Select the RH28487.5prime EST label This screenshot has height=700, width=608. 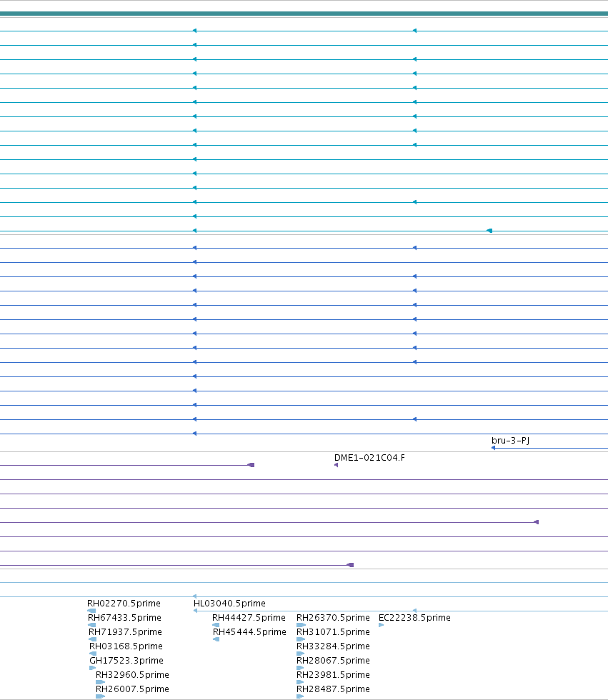pos(333,689)
